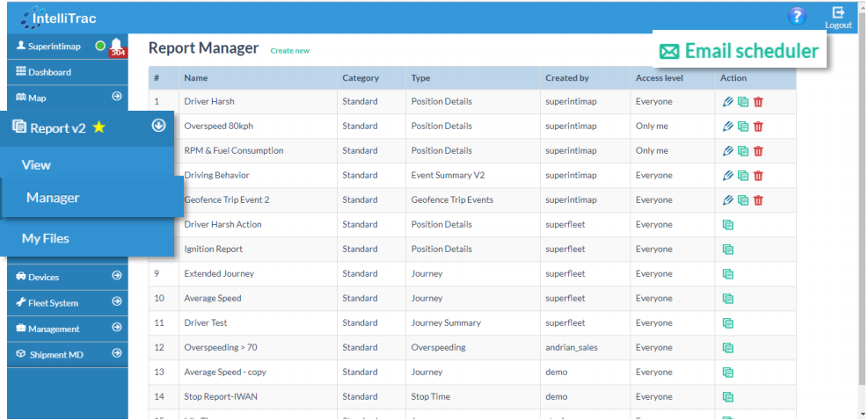Viewport: 868px width, 420px height.
Task: Edit the Driving Behavior report
Action: (727, 176)
